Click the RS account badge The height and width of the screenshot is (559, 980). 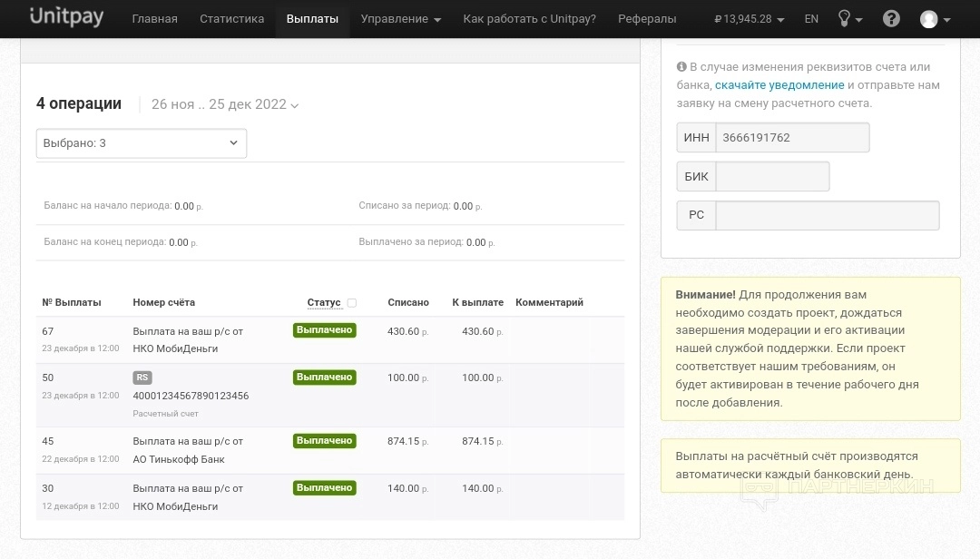click(142, 378)
